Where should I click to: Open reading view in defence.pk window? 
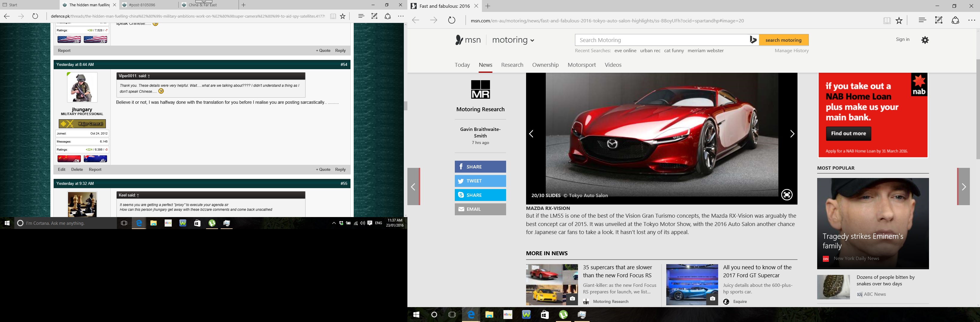[x=333, y=16]
